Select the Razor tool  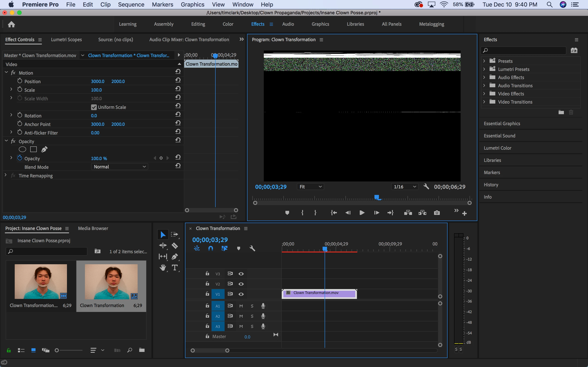click(175, 246)
